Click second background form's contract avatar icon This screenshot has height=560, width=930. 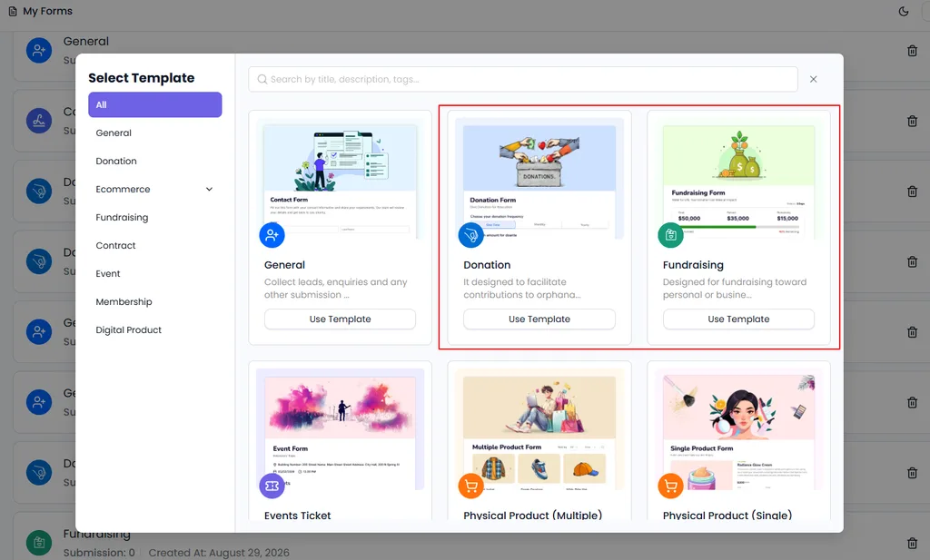[x=39, y=121]
